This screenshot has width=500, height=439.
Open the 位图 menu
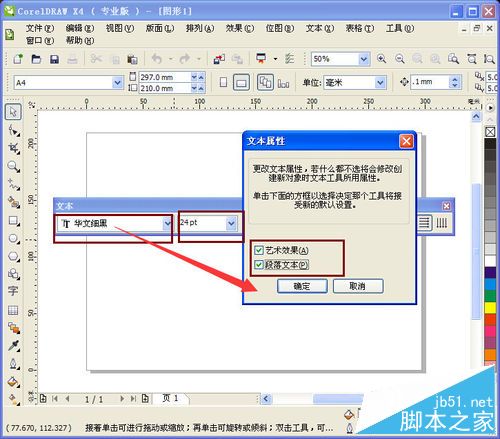pos(280,29)
